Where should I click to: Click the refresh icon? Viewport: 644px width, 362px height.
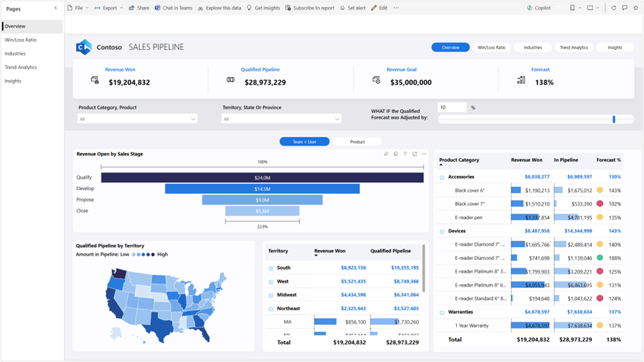click(614, 8)
